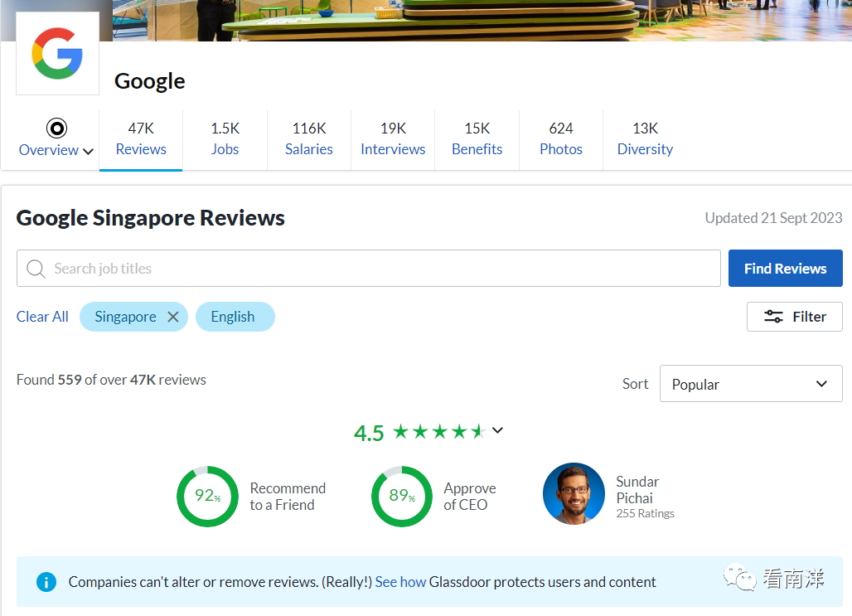Expand the 4.5 star rating breakdown chevron

[497, 430]
